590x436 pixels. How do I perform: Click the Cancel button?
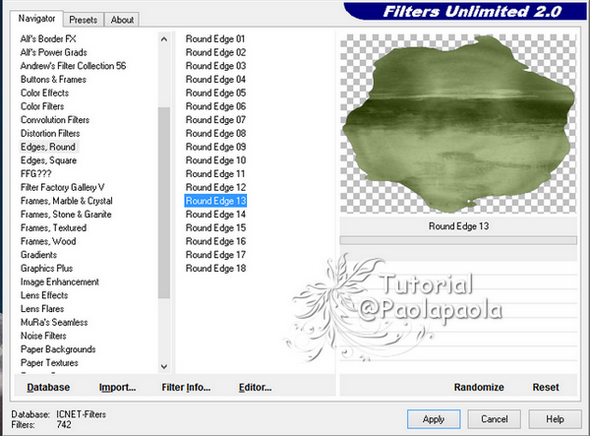coord(494,419)
